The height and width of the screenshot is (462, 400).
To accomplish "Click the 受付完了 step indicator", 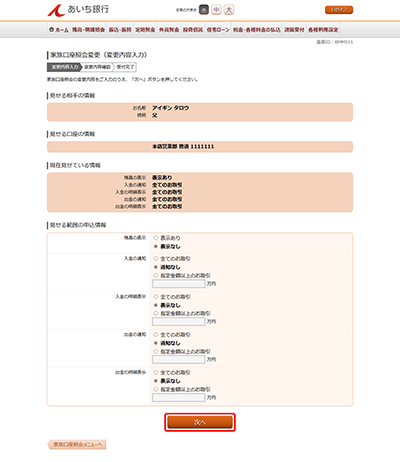I will coord(125,67).
